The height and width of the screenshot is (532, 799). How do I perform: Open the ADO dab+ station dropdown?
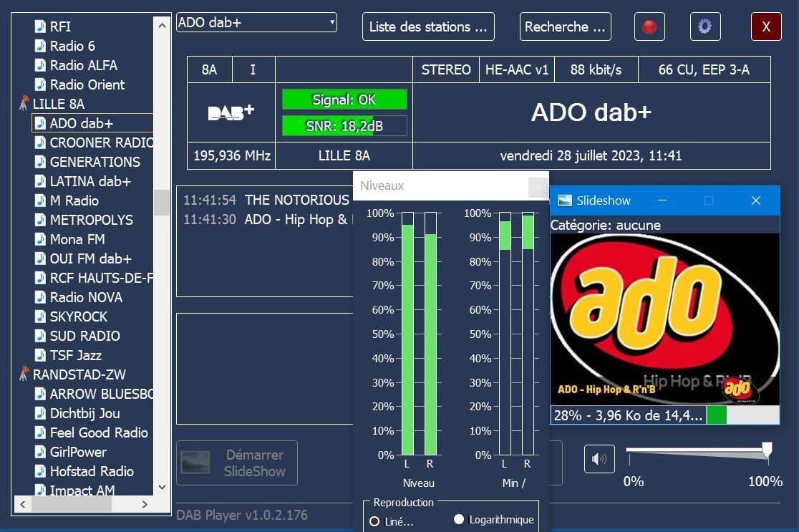coord(256,22)
